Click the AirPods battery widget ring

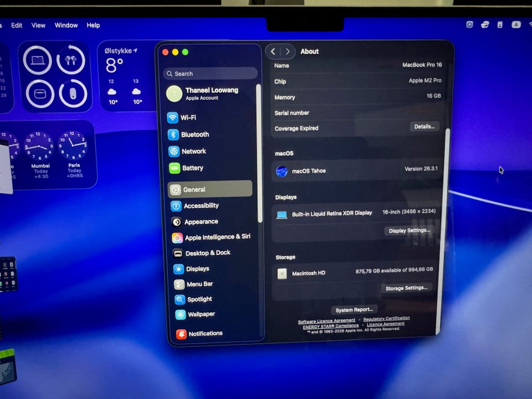click(x=70, y=60)
